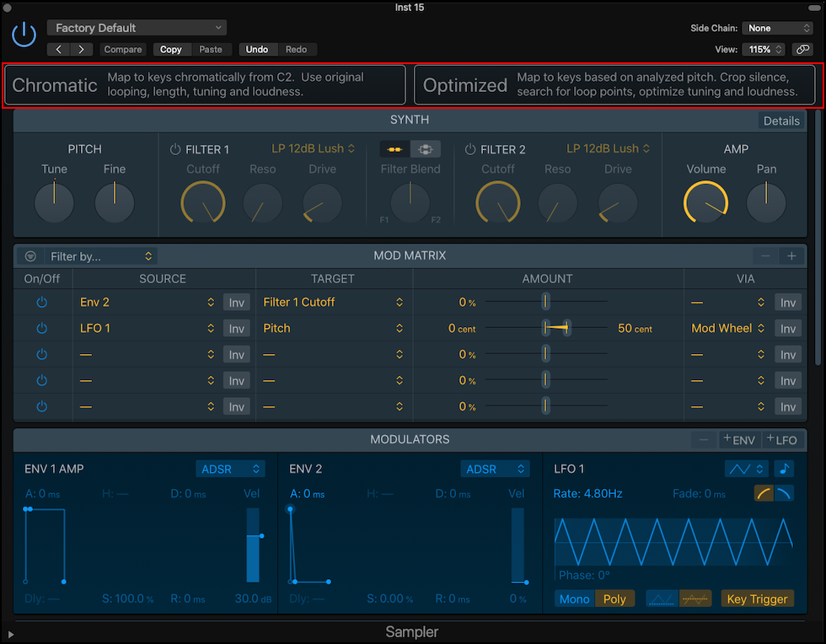Screen dimensions: 826x644
Task: Click the Pan knob
Action: pos(766,203)
